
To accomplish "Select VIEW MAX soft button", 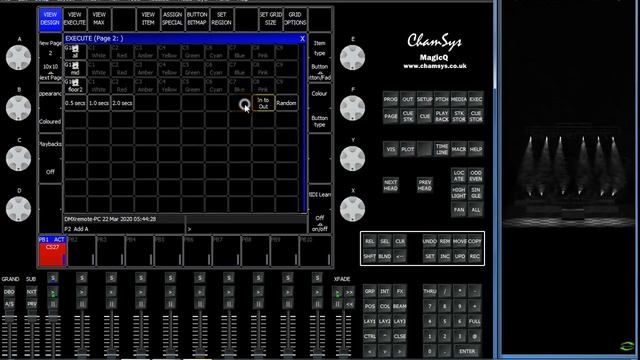I will tap(99, 19).
